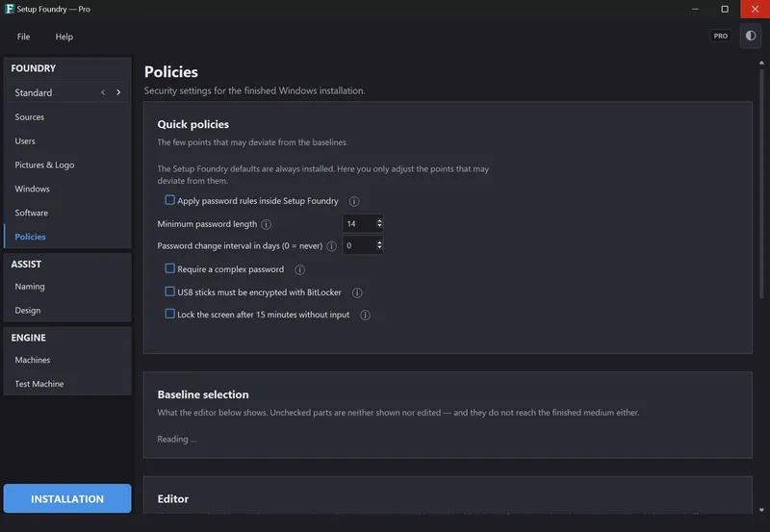Increase Minimum password length value
This screenshot has height=532, width=770.
[379, 221]
